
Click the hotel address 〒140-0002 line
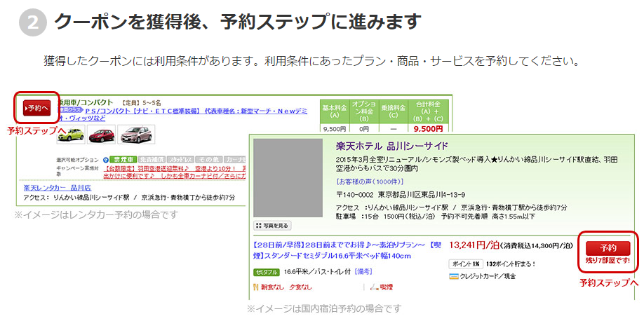click(x=400, y=194)
